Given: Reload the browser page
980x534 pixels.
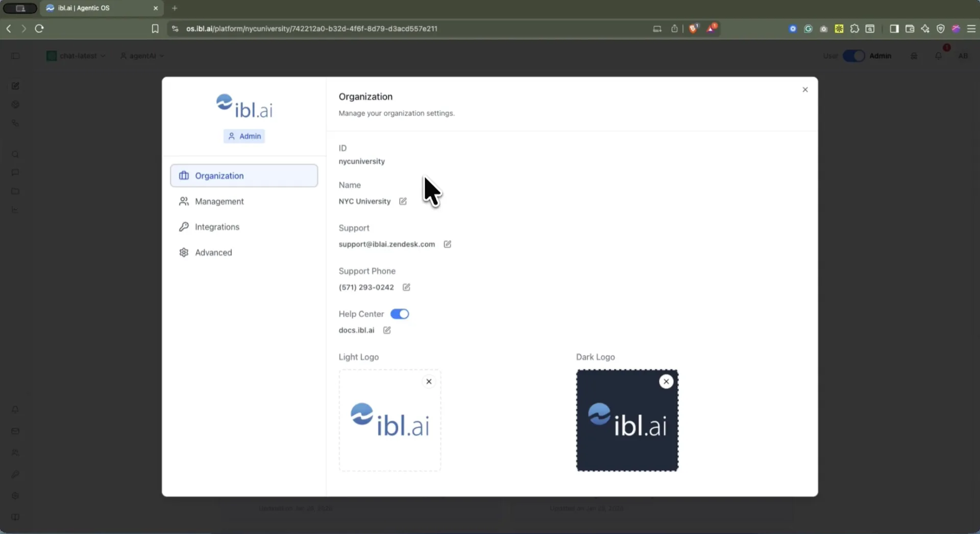Looking at the screenshot, I should [39, 29].
